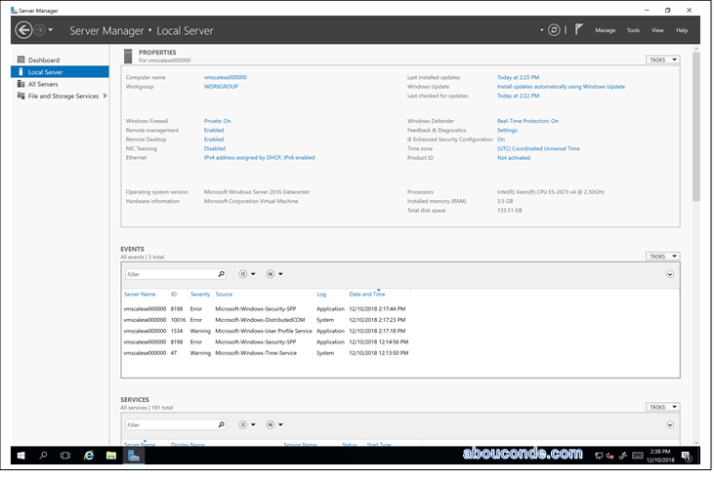
Task: Open the Properties TASKS dropdown
Action: tap(662, 60)
